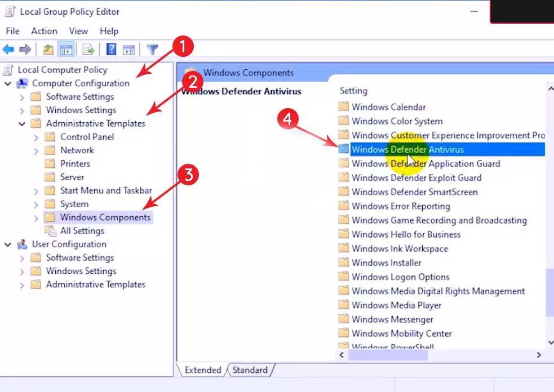Select Windows Defender SmartScreen entry
The image size is (554, 392).
415,191
